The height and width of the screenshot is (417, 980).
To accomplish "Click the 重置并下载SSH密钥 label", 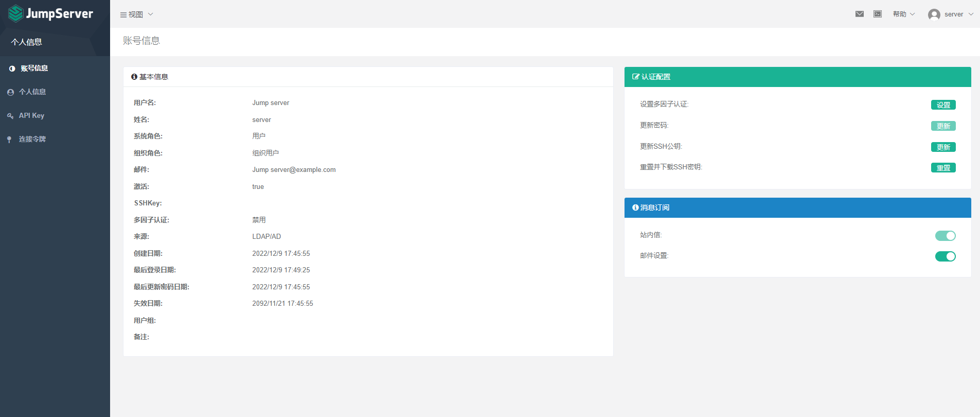I will point(671,167).
